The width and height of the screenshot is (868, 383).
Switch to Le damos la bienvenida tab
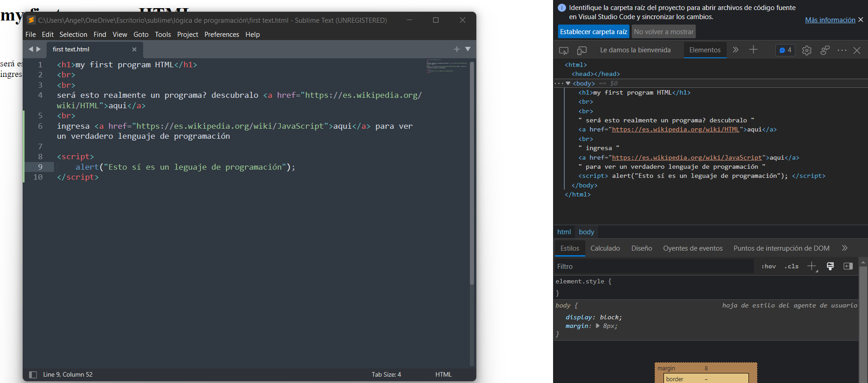[x=635, y=50]
